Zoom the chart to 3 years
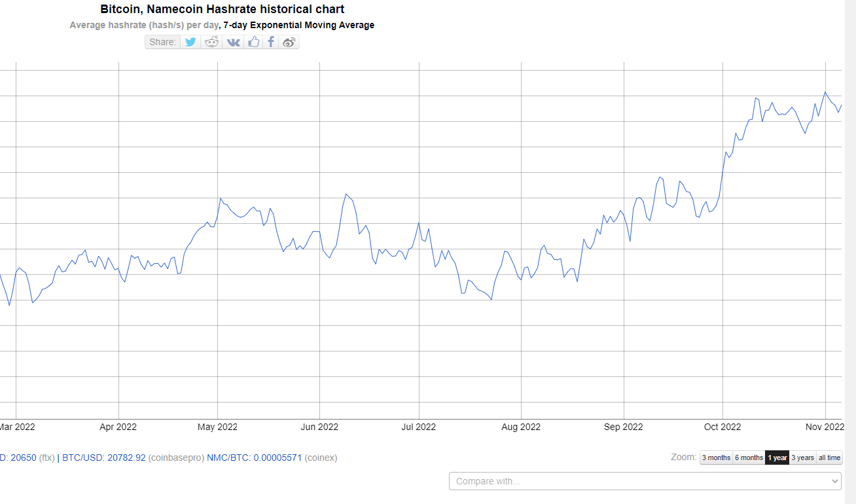 tap(802, 458)
